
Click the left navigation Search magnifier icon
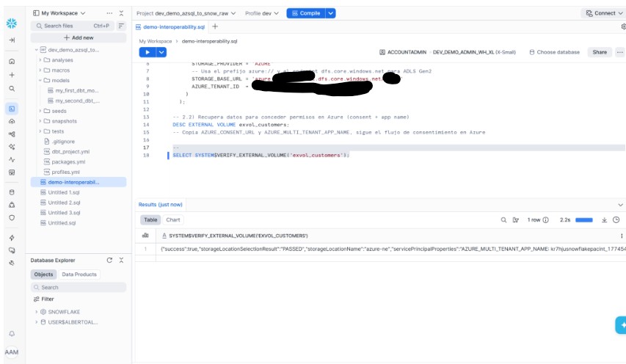pyautogui.click(x=12, y=88)
